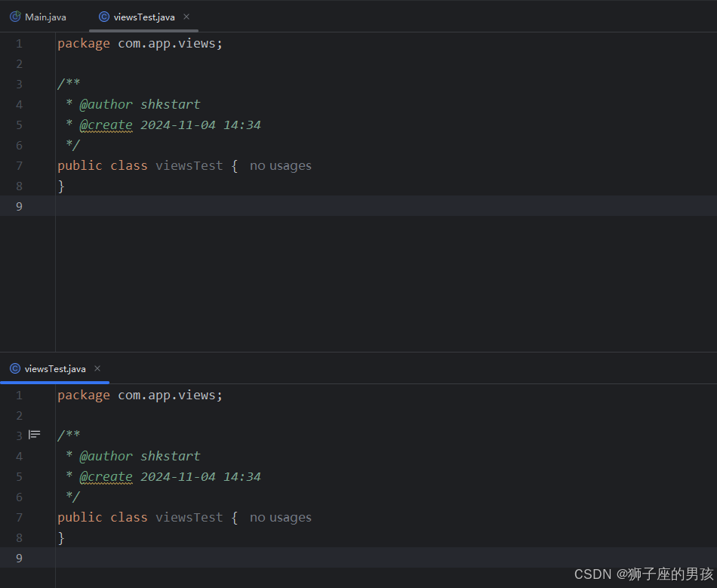717x588 pixels.
Task: Click class name viewsTest in bottom editor
Action: pyautogui.click(x=189, y=517)
